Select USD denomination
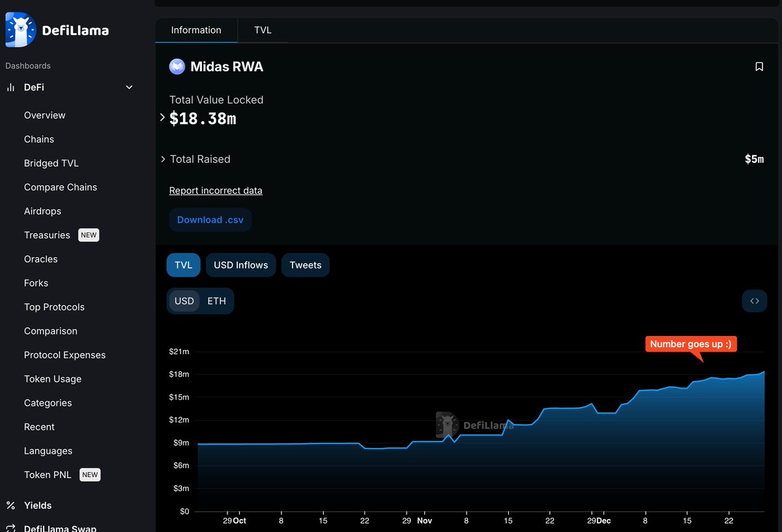The width and height of the screenshot is (782, 532). click(x=184, y=301)
